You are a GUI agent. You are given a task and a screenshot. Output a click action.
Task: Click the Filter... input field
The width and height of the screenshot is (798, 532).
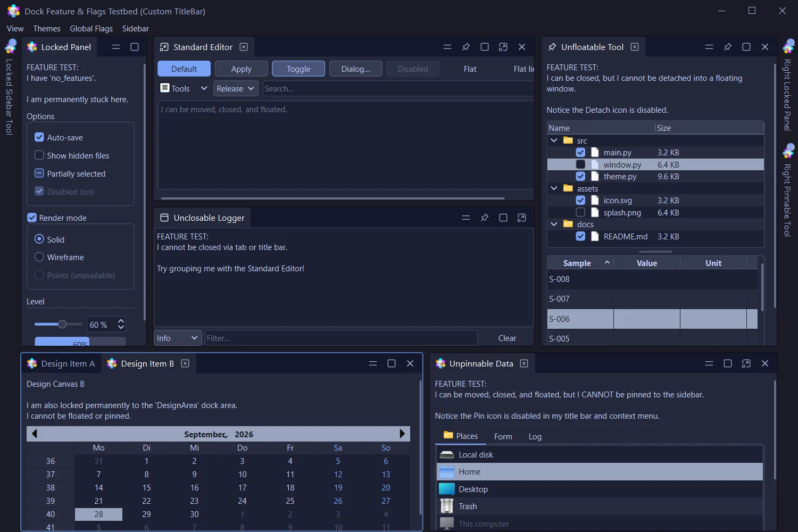[341, 338]
